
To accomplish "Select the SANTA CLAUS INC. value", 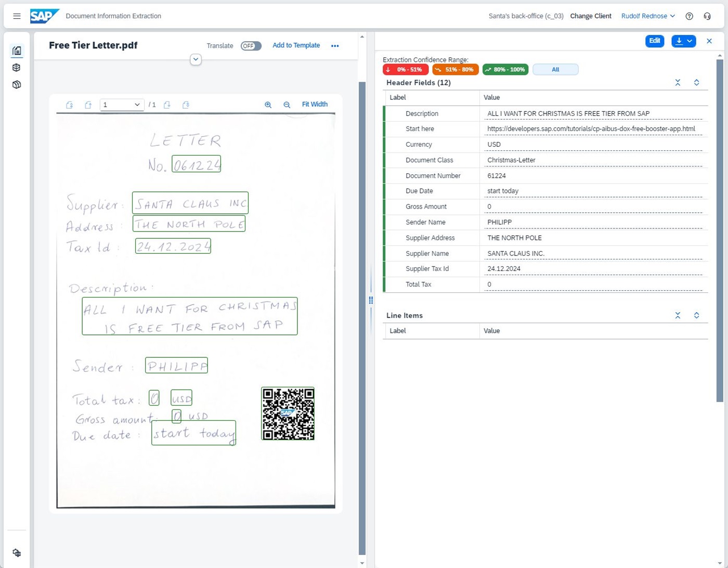I will coord(594,253).
